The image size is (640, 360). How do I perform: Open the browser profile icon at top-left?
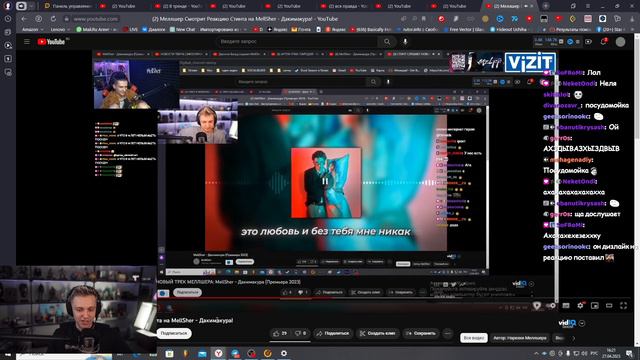click(7, 6)
